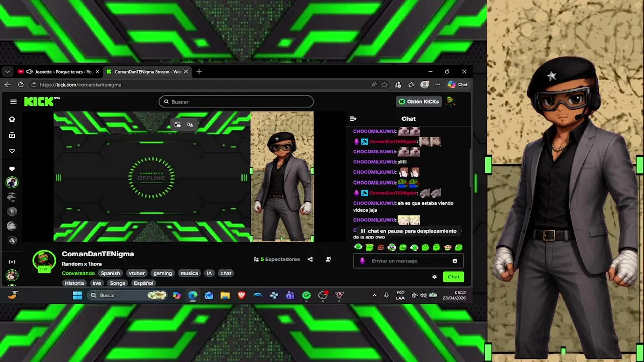
Task: Click the live broadcast icon in sidebar
Action: tap(12, 262)
